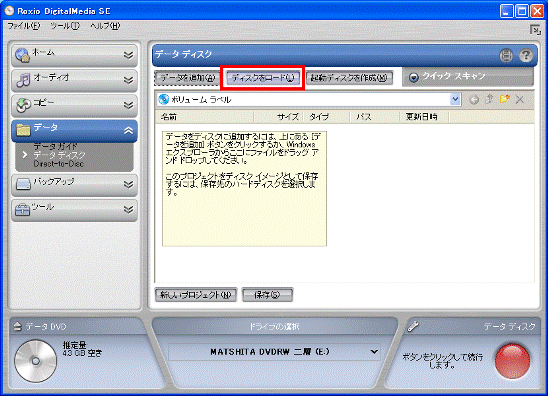Select Direct-to-Disc in sidebar
Image resolution: width=548 pixels, height=396 pixels.
[59, 164]
